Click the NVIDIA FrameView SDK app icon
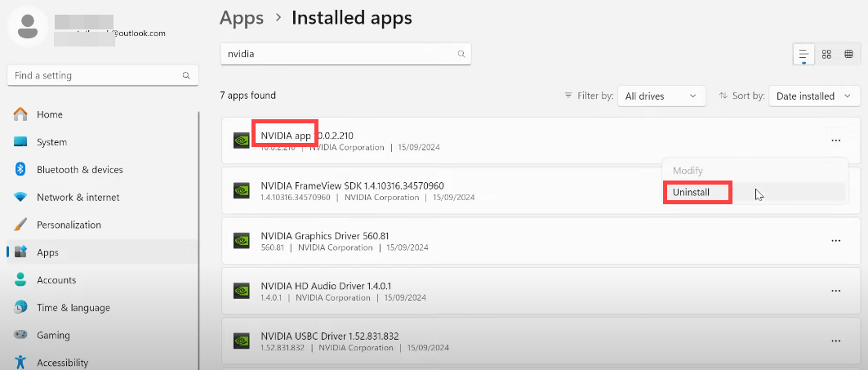 242,190
